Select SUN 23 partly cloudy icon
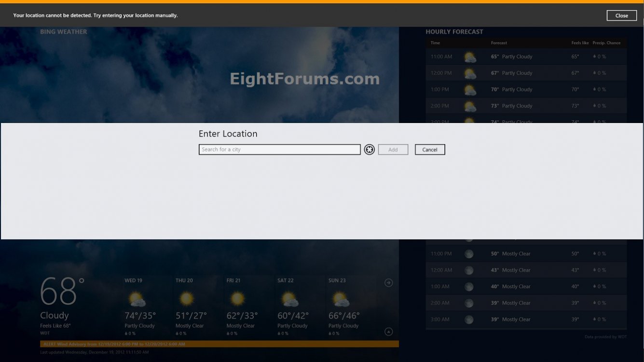Viewport: 644px width, 362px height. (x=341, y=299)
